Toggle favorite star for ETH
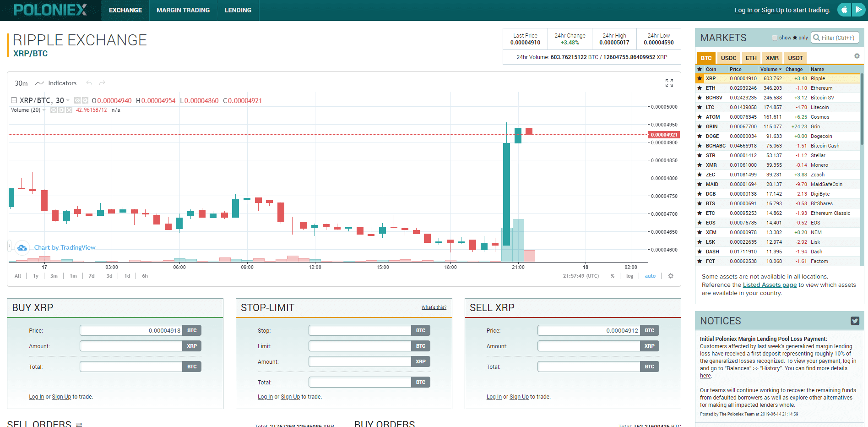 tap(700, 88)
